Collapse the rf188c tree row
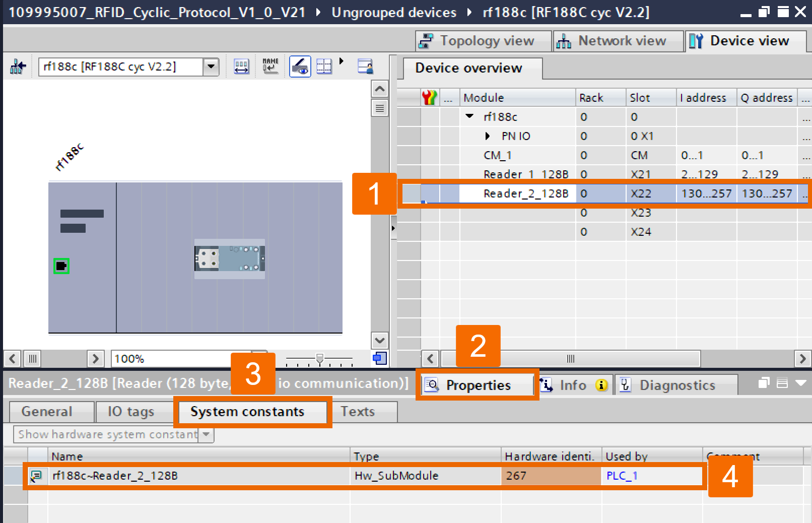 469,116
